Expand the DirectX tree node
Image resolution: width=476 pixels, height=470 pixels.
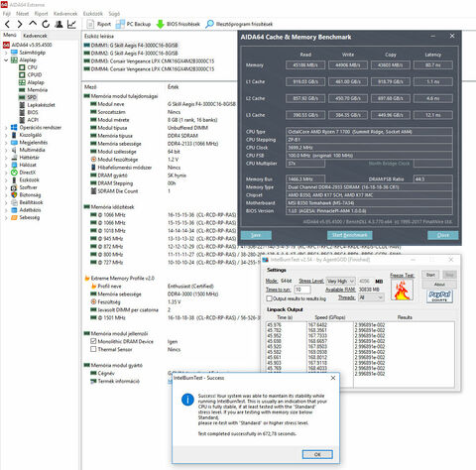click(x=6, y=173)
